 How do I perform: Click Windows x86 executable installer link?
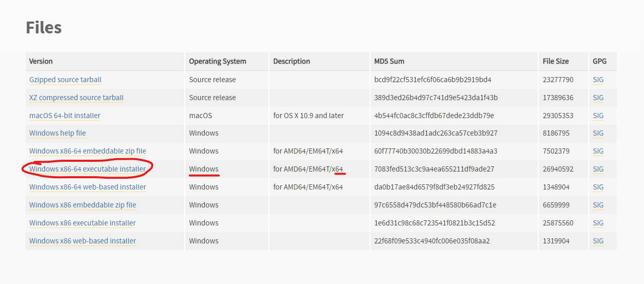point(83,223)
